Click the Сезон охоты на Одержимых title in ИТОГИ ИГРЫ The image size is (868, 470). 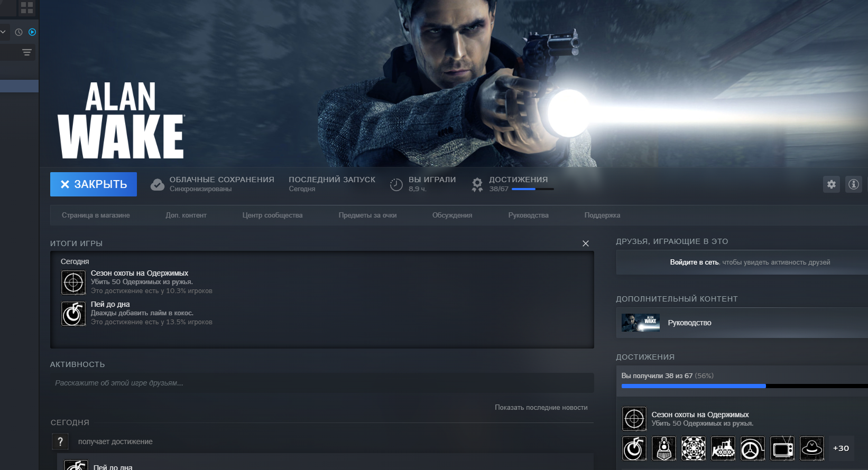pyautogui.click(x=140, y=273)
